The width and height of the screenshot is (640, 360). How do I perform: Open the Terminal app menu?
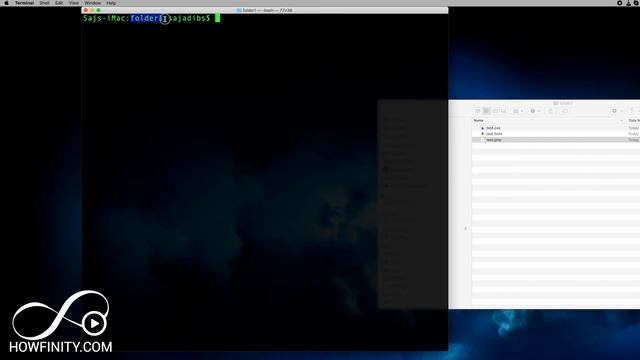point(24,3)
